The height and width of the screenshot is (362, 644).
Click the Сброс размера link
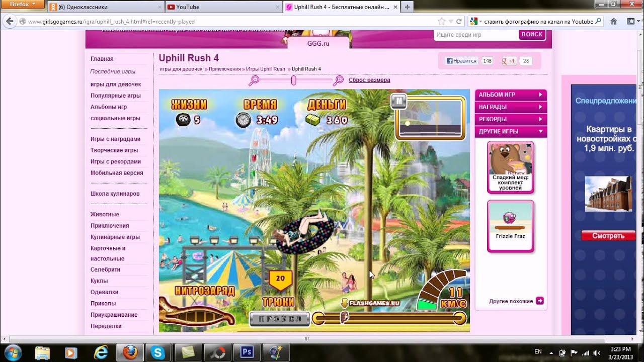pyautogui.click(x=369, y=80)
